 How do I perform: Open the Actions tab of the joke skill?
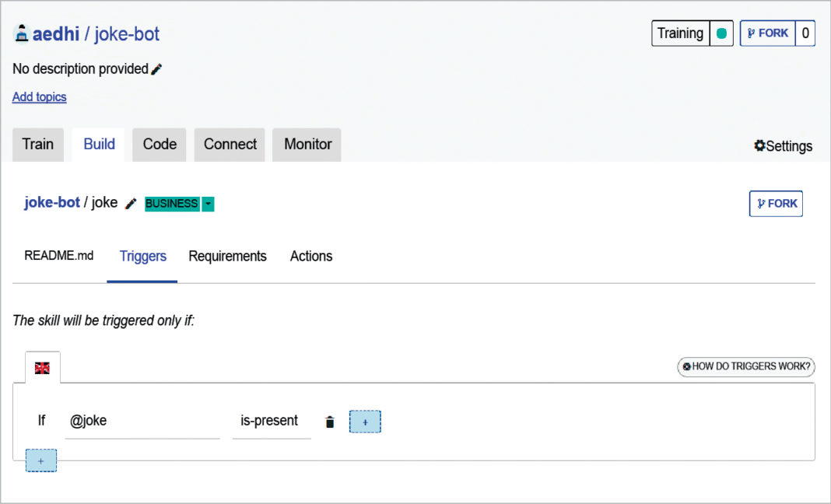[310, 256]
